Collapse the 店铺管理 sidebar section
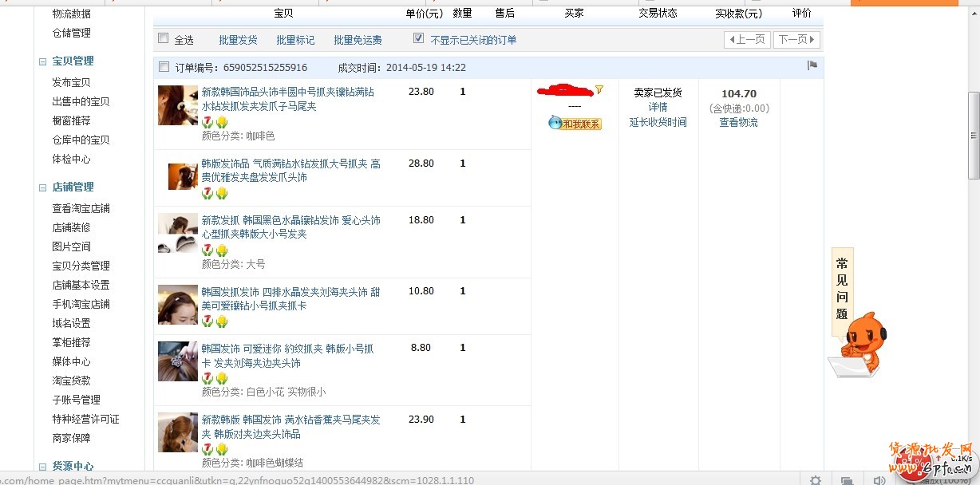Viewport: 980px width, 485px height. 43,187
